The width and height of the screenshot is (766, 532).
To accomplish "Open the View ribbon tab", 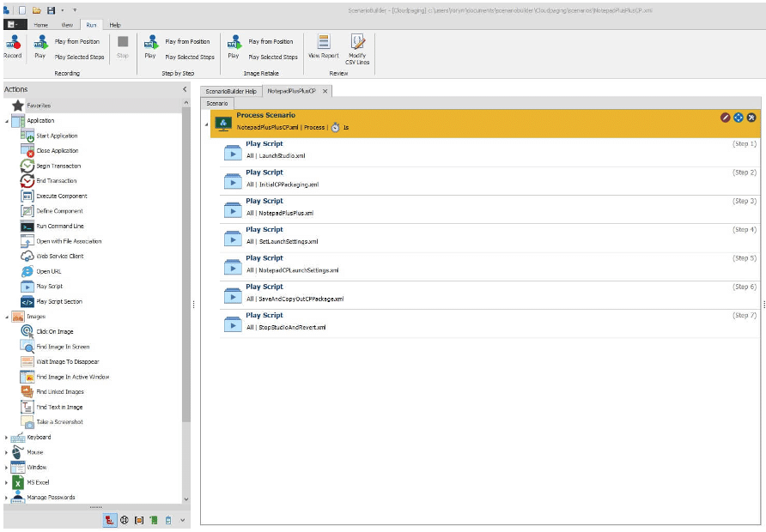I will 67,25.
